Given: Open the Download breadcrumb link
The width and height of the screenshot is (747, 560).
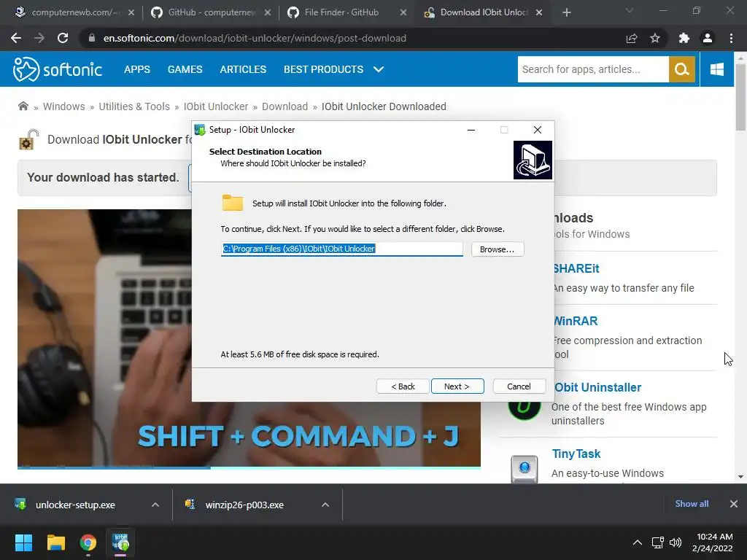Looking at the screenshot, I should [285, 106].
